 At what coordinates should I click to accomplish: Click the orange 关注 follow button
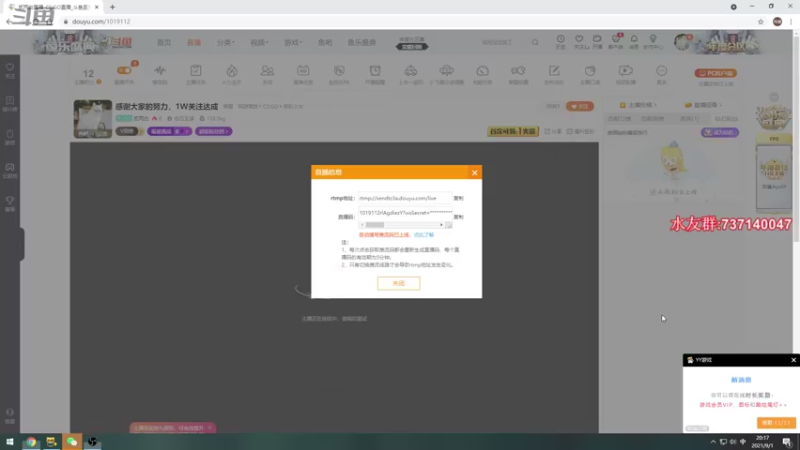[x=580, y=106]
